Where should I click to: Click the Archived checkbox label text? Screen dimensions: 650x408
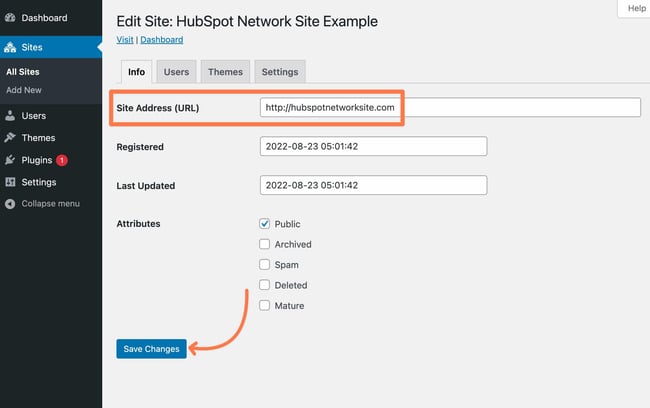coord(293,244)
